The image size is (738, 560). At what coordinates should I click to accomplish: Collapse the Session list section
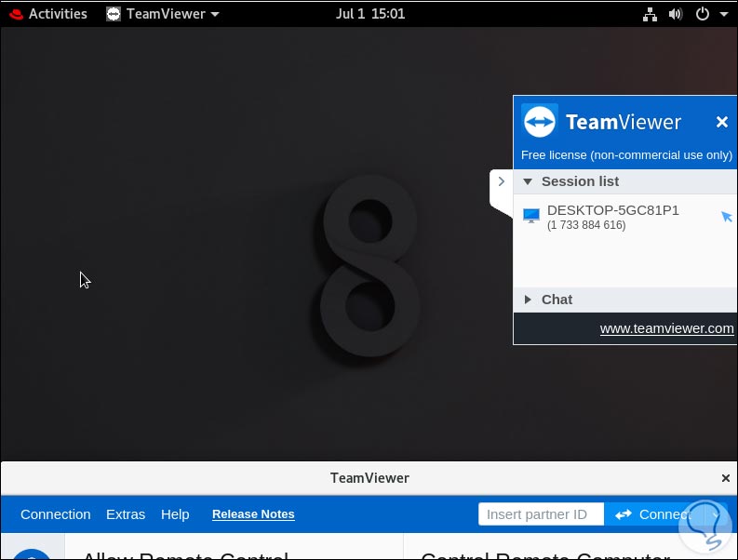click(x=528, y=181)
